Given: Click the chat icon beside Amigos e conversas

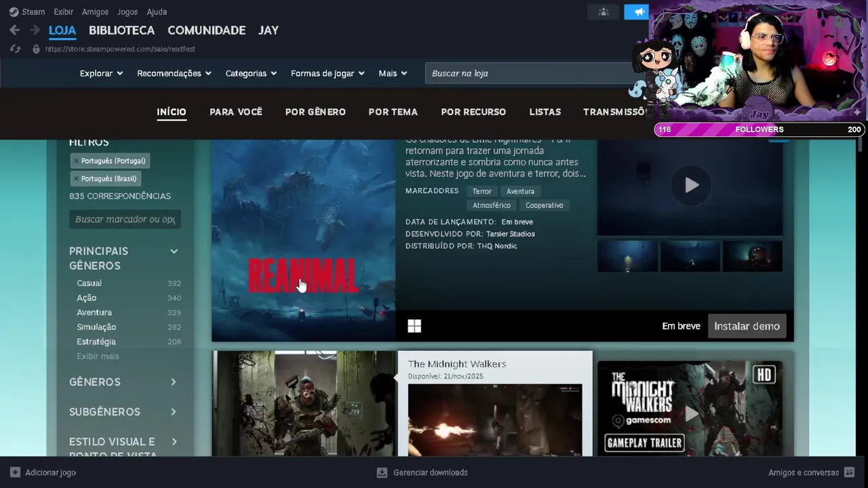Looking at the screenshot, I should tap(849, 472).
